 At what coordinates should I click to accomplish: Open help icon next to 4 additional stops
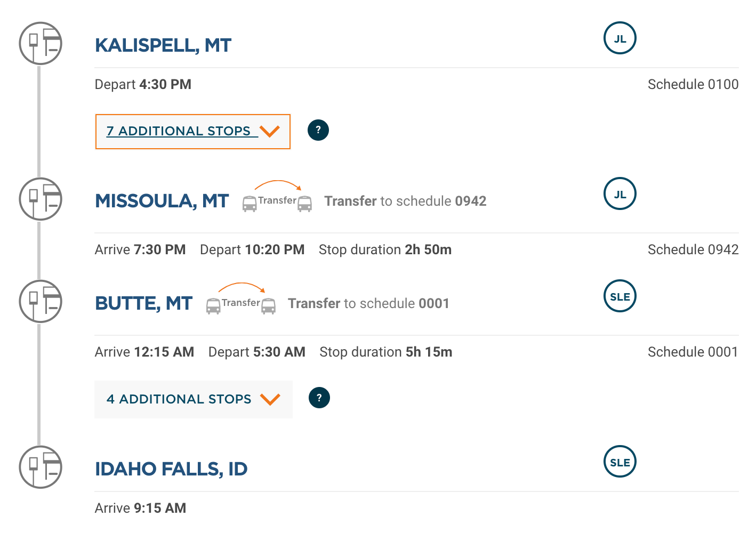[319, 398]
